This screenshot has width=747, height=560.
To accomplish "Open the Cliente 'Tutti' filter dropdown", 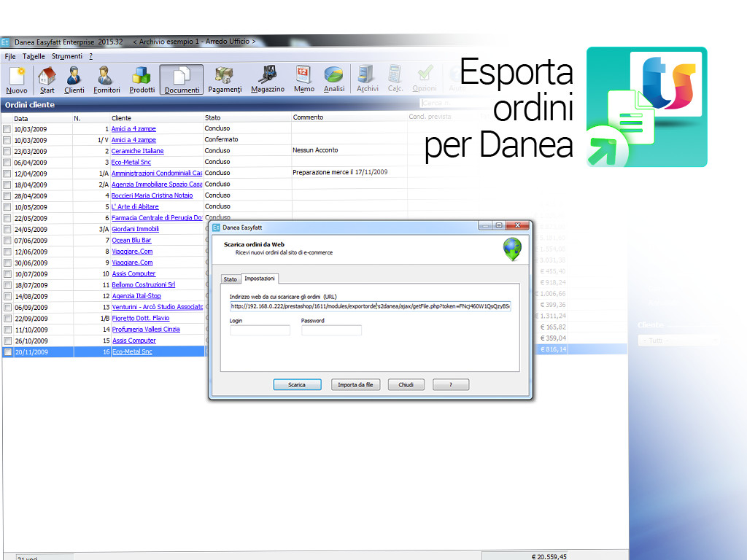I will (x=678, y=341).
